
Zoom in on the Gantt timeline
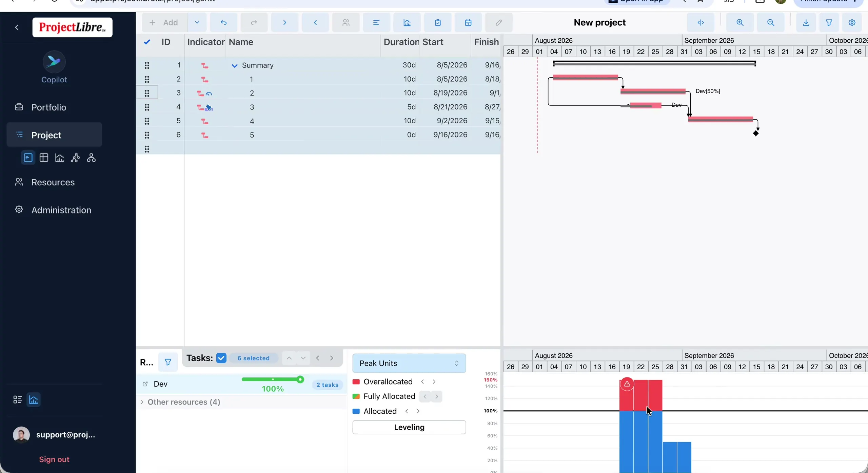[740, 23]
